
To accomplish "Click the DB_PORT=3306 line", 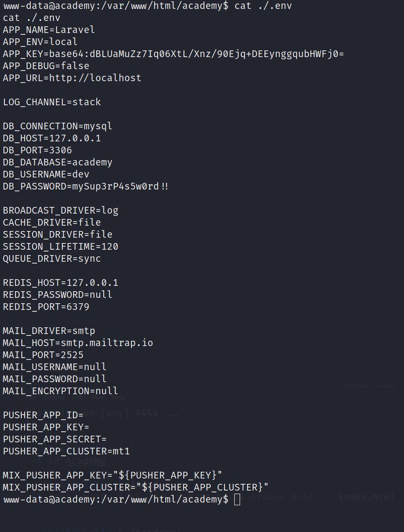I will pyautogui.click(x=37, y=150).
